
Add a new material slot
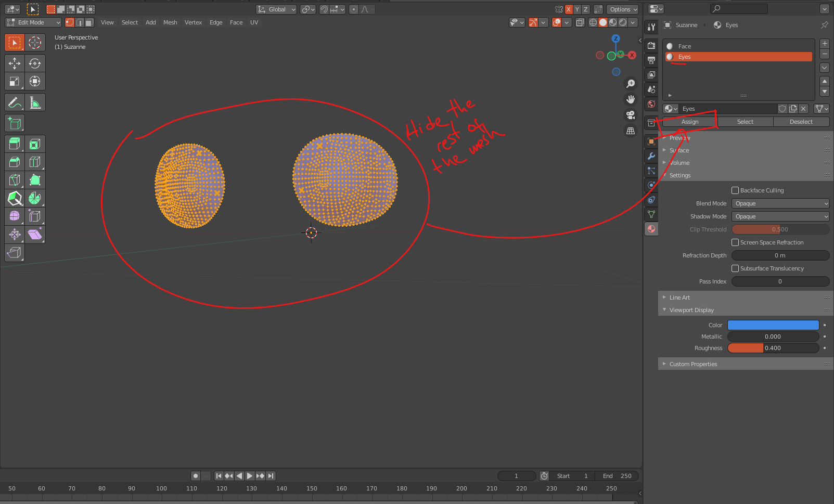tap(825, 44)
